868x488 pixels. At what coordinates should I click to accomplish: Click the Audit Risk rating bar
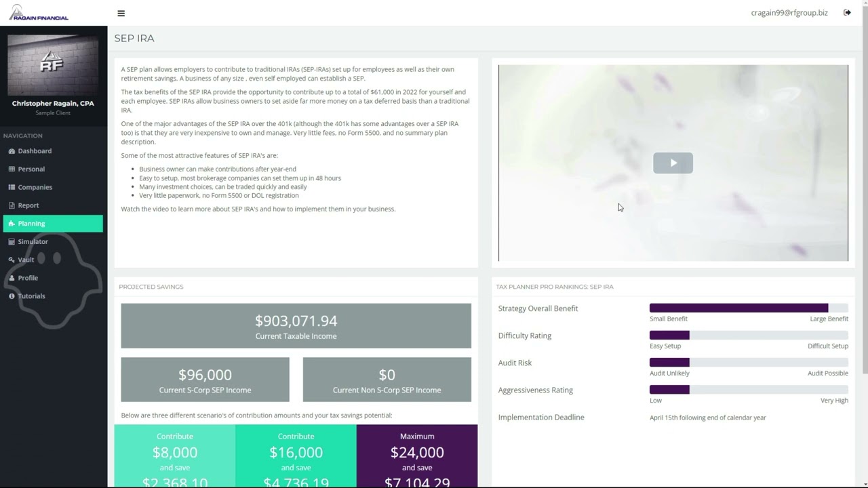(749, 363)
